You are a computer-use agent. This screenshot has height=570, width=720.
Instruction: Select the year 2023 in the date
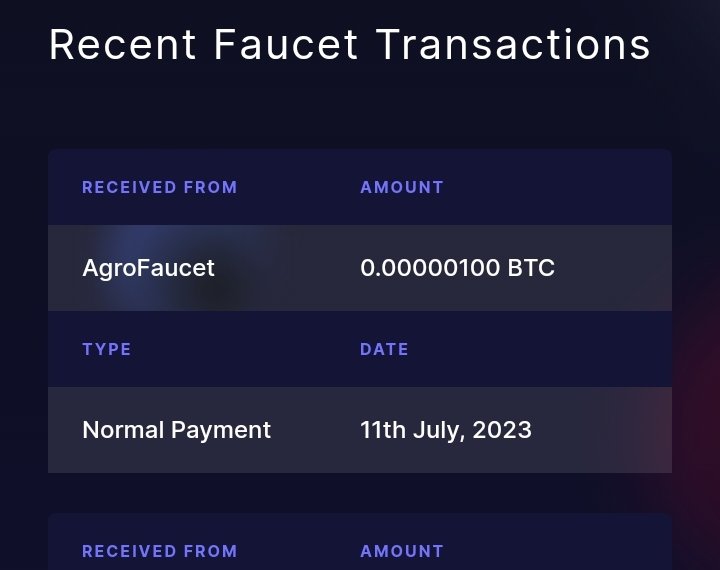click(502, 430)
